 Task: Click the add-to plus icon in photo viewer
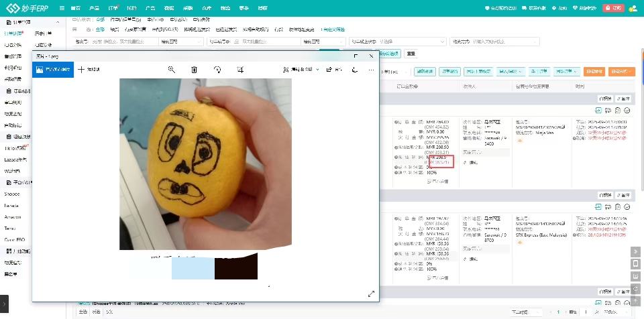[x=81, y=70]
